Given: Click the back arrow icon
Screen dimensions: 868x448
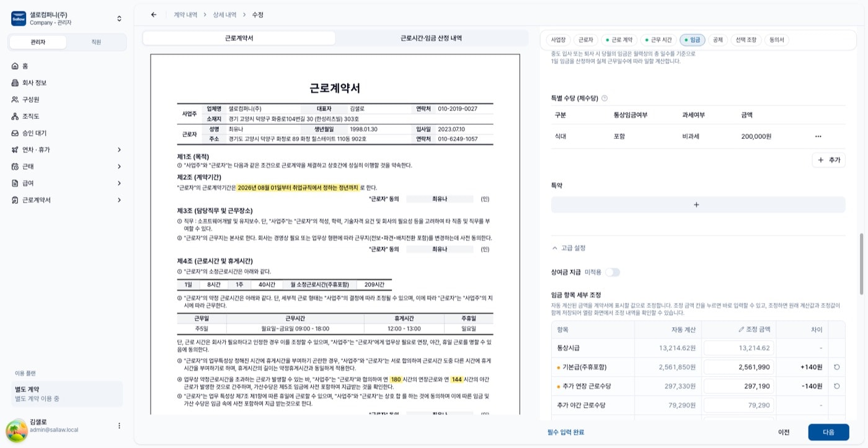Looking at the screenshot, I should [154, 14].
